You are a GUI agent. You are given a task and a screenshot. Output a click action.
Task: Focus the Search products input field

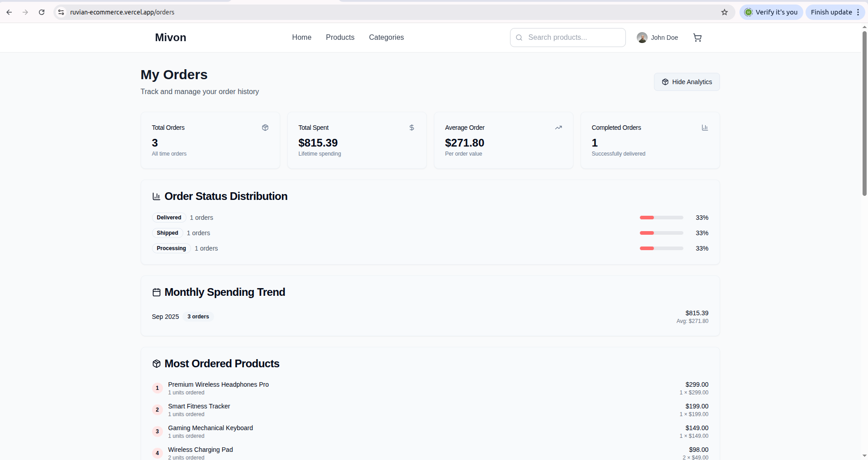(568, 38)
